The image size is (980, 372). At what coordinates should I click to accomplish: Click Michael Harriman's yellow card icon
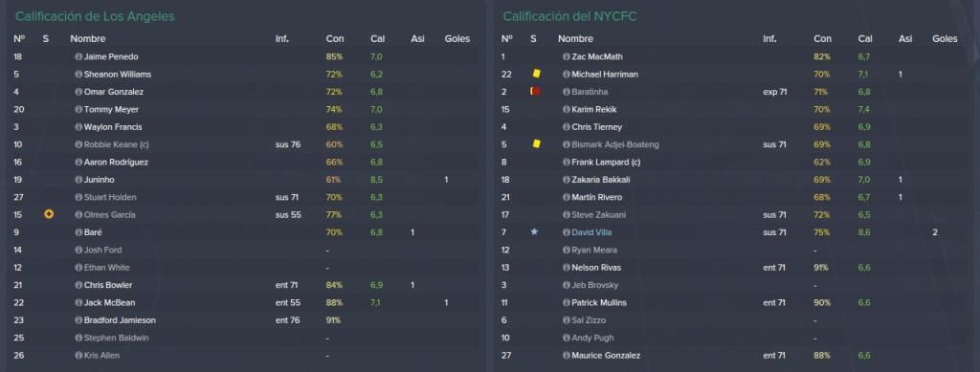(x=536, y=74)
